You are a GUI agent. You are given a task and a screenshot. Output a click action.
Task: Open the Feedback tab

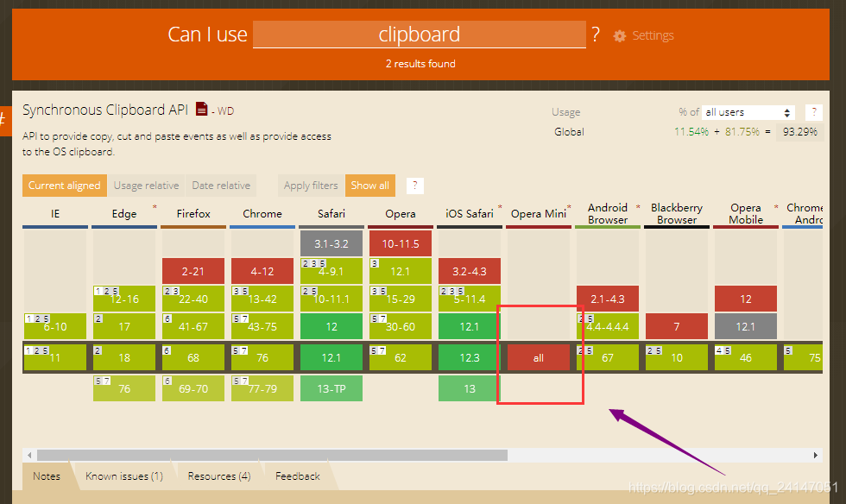pyautogui.click(x=298, y=476)
